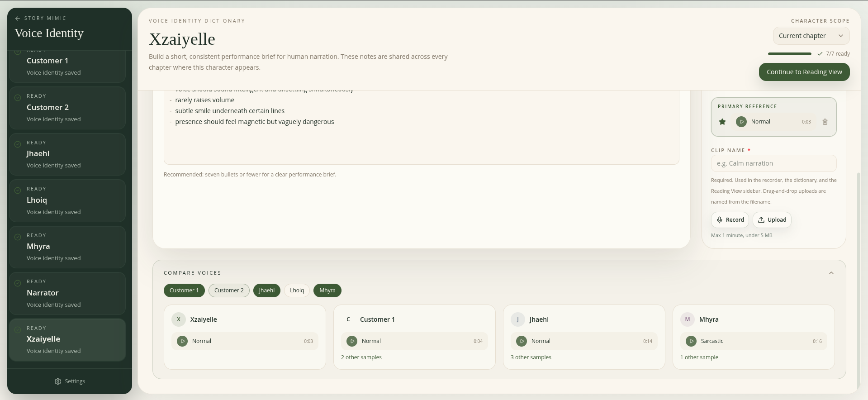Viewport: 868px width, 400px height.
Task: Select Lhoiq in the sidebar
Action: (67, 201)
